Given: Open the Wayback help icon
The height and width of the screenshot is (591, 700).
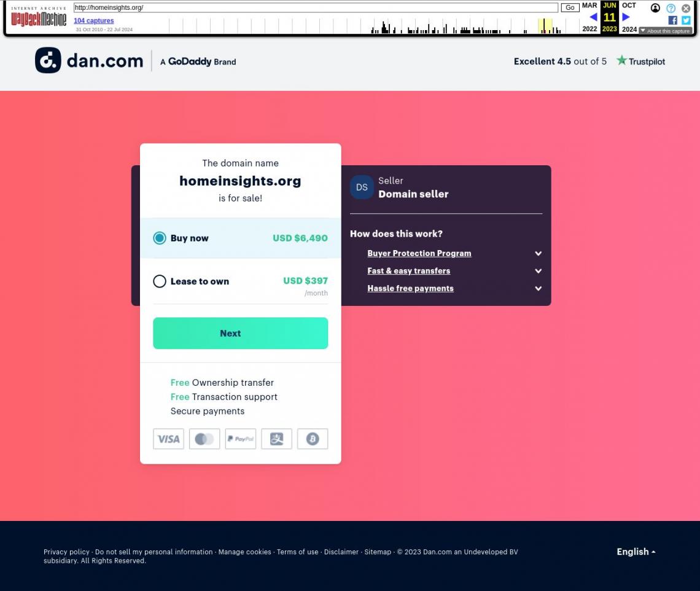Looking at the screenshot, I should pos(671,8).
